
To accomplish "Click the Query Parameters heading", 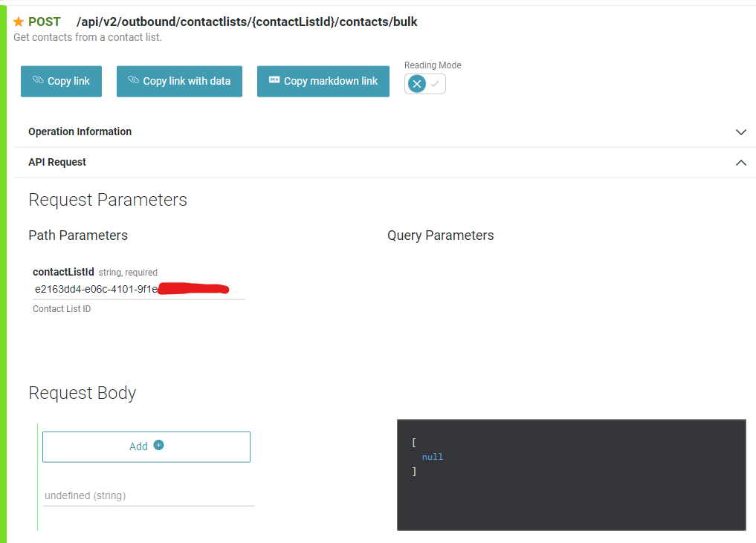I will [440, 235].
